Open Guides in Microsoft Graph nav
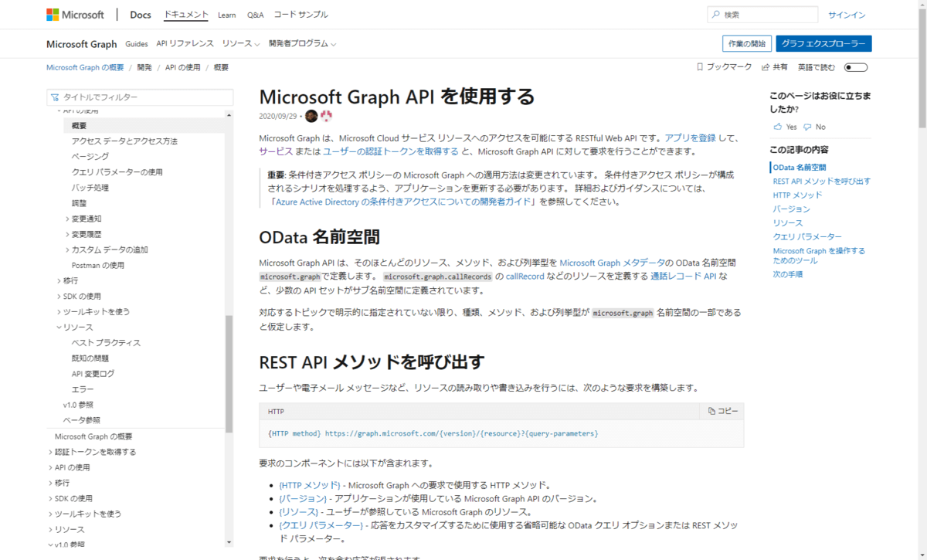The image size is (927, 560). 136,44
